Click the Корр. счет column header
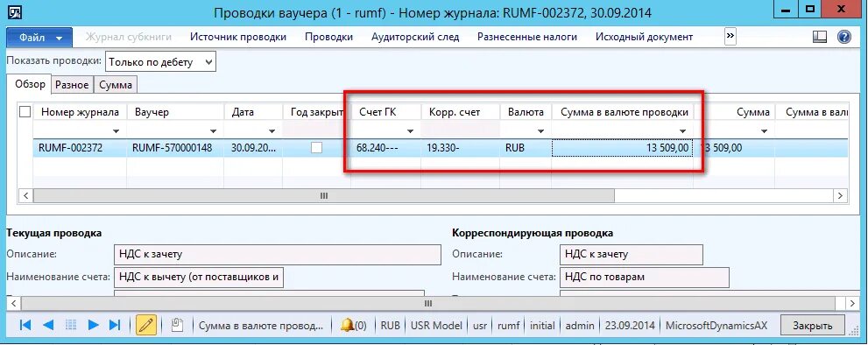The height and width of the screenshot is (345, 868). point(460,112)
